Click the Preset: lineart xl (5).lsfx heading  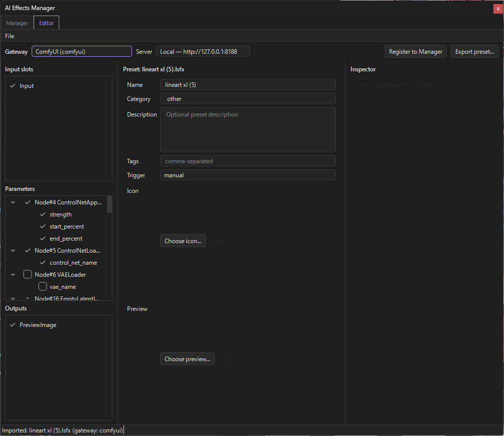tap(154, 69)
